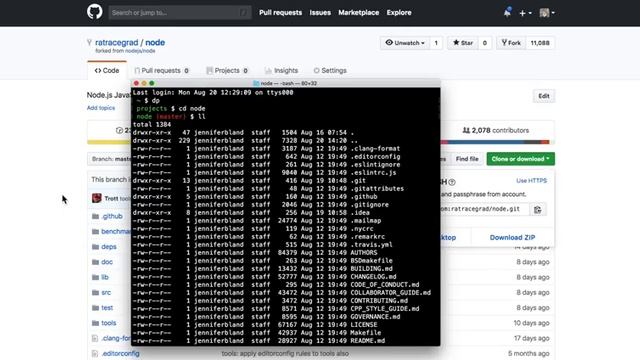This screenshot has height=360, width=640.
Task: Click the LICENSE line in Terminal
Action: 255,325
